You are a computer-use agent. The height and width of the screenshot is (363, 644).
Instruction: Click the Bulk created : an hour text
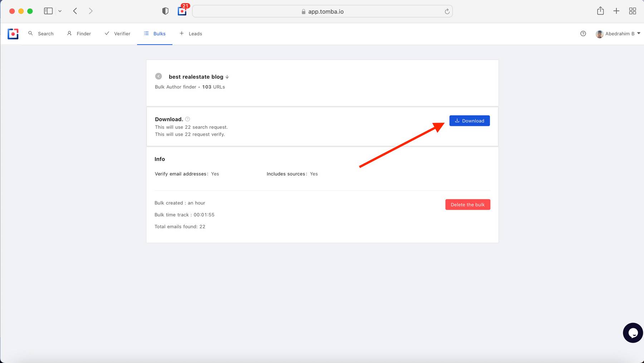(180, 203)
